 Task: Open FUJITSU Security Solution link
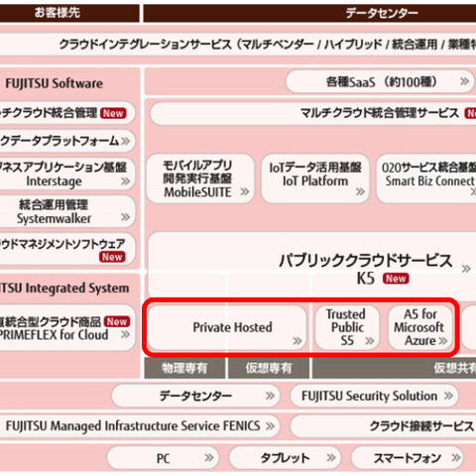pyautogui.click(x=374, y=396)
